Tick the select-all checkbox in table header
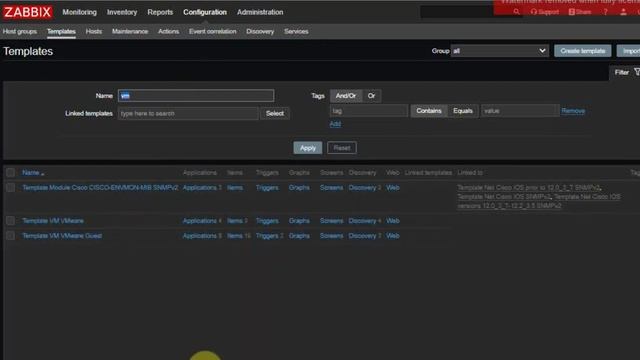This screenshot has height=360, width=640. 11,173
